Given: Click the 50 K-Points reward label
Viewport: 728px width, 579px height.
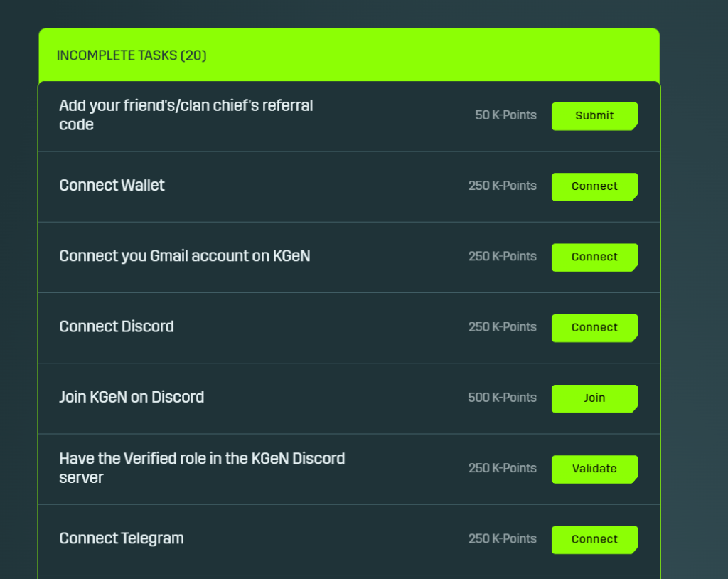Looking at the screenshot, I should click(505, 115).
